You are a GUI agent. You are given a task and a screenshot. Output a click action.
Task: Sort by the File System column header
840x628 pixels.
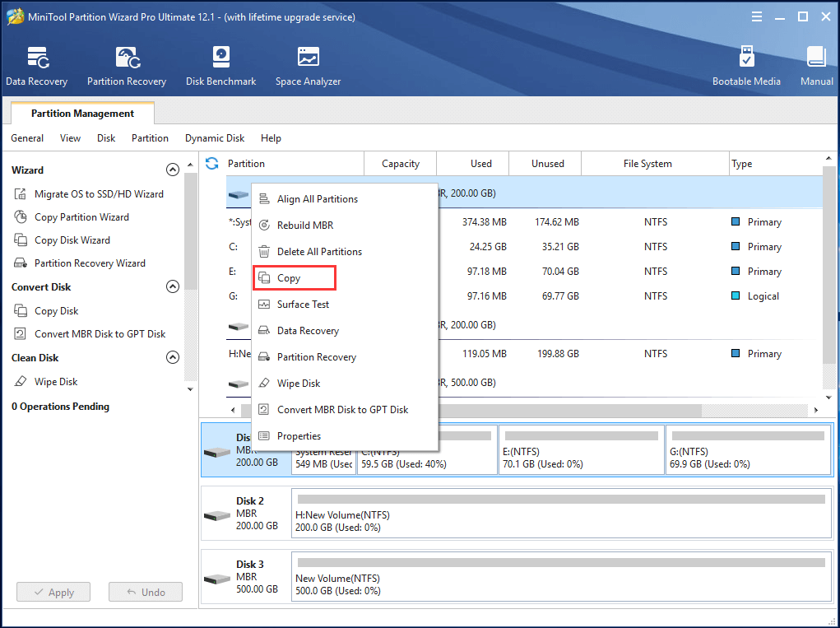655,164
